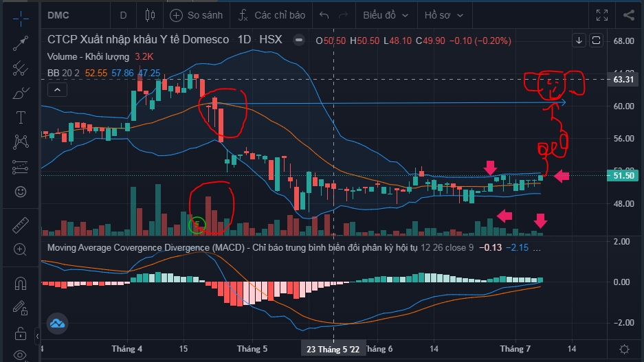Click the 51.50 current price label
Image resolution: width=644 pixels, height=362 pixels.
point(623,176)
